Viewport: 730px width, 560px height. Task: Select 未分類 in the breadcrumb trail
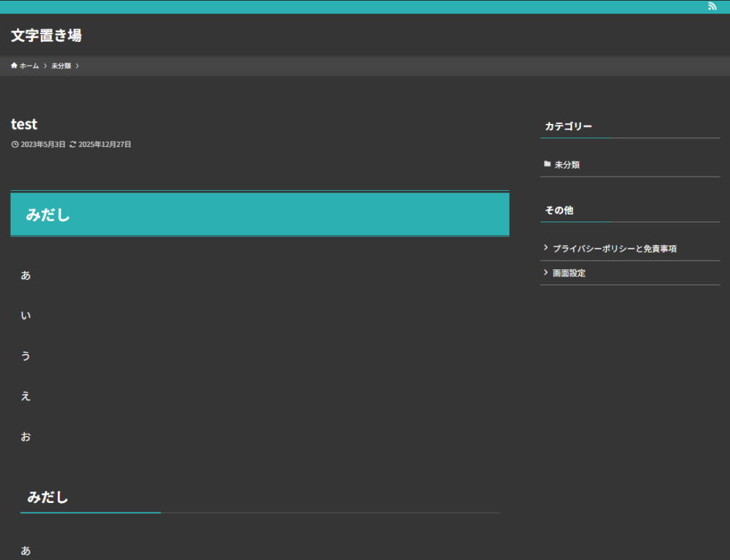click(61, 66)
